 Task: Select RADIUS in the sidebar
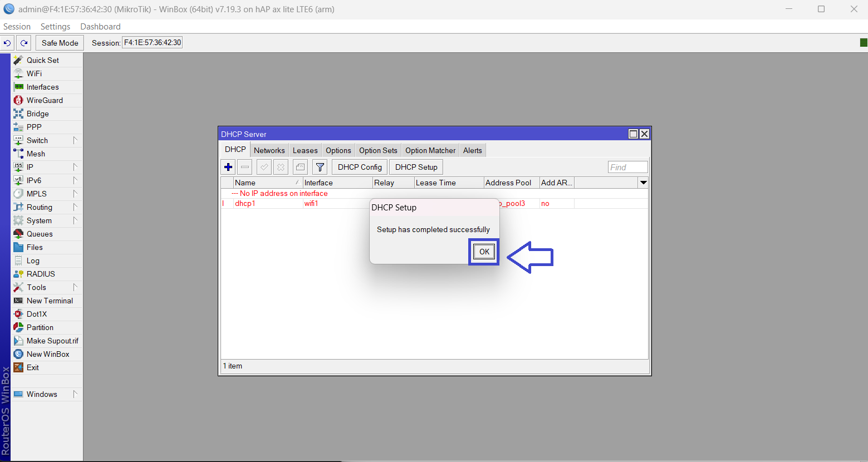[47, 274]
